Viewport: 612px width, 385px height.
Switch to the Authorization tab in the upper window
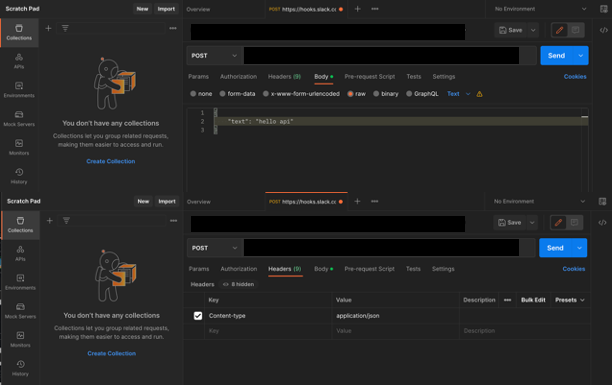238,77
